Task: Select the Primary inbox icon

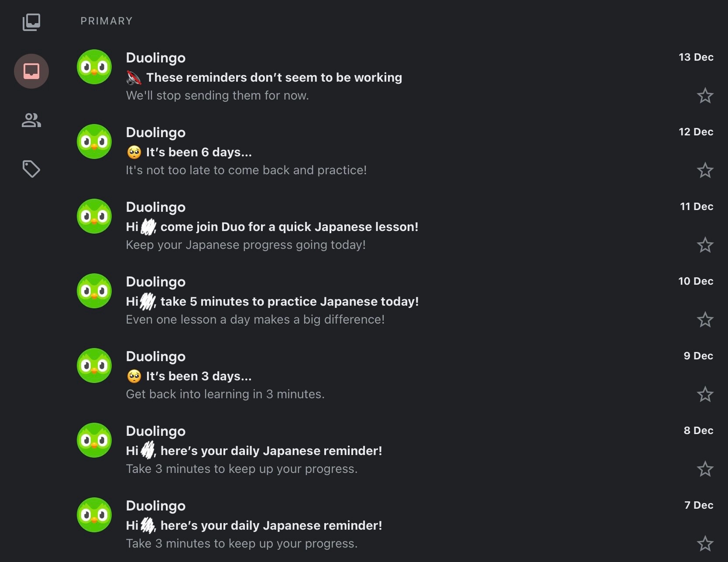Action: coord(31,71)
